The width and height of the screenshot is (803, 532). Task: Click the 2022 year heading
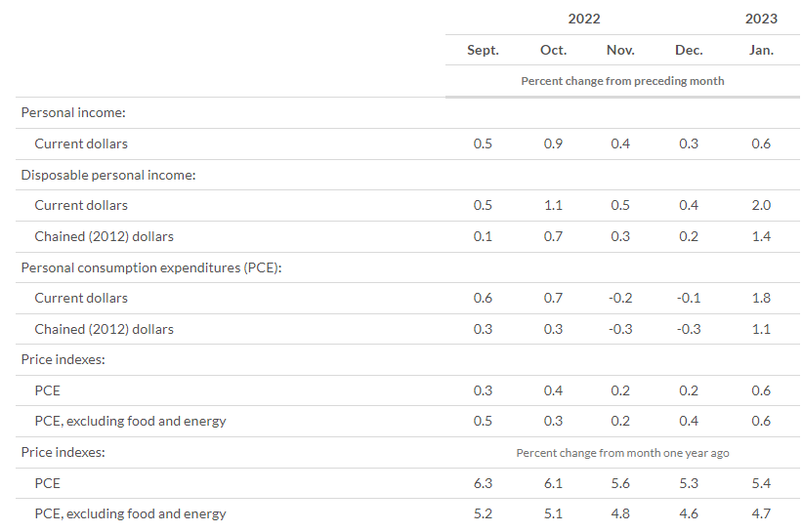click(584, 19)
